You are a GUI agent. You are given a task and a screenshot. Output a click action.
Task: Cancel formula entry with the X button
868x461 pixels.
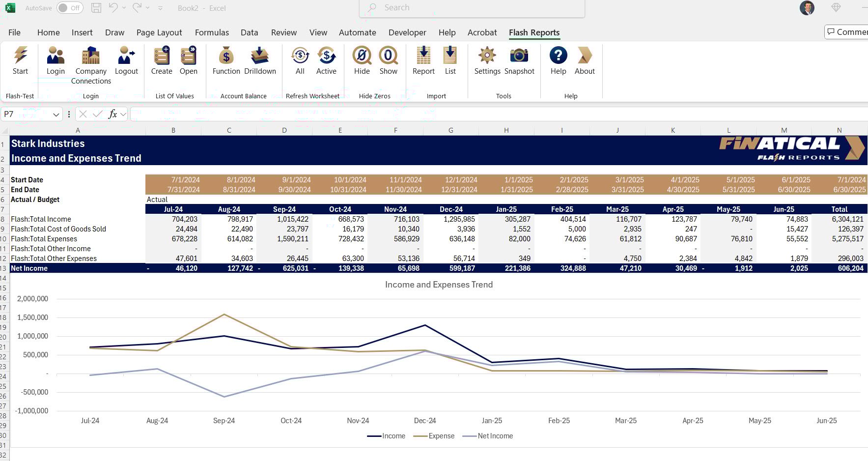coord(83,114)
